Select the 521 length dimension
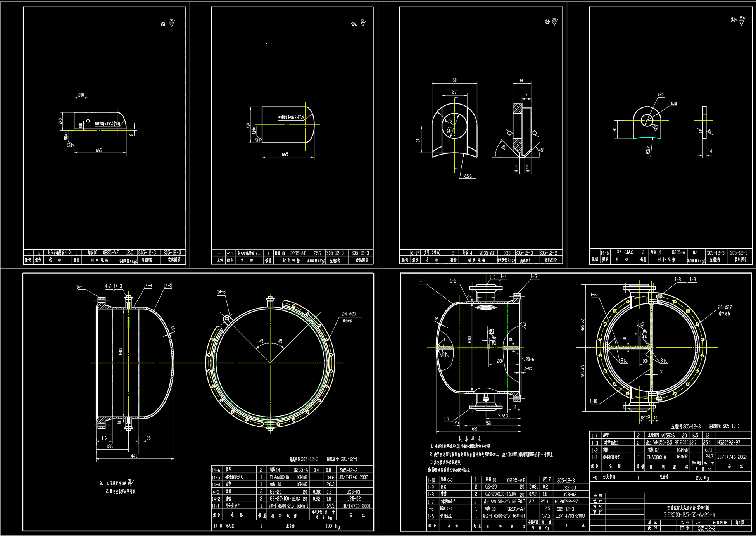Image resolution: width=756 pixels, height=536 pixels. click(x=488, y=423)
